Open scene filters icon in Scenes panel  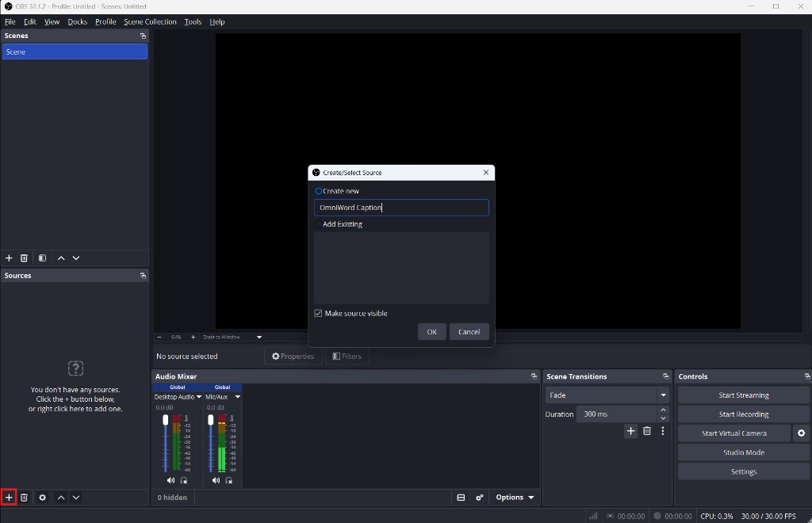43,258
